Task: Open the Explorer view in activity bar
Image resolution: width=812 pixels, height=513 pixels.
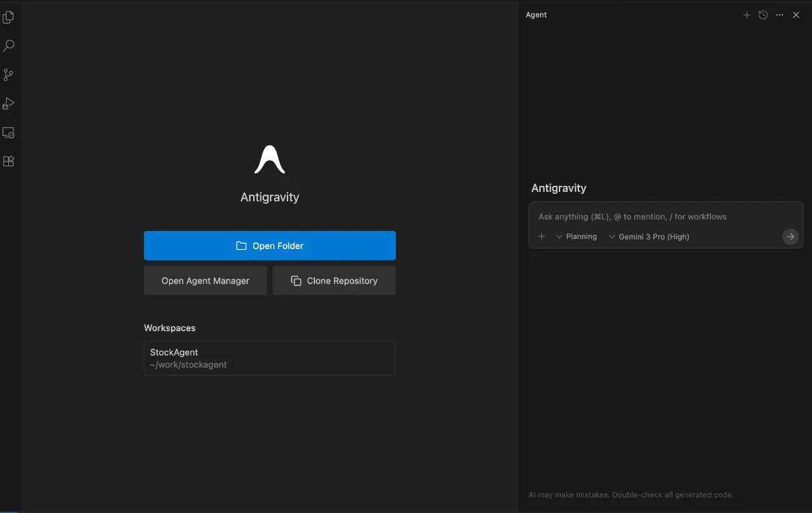Action: point(9,18)
